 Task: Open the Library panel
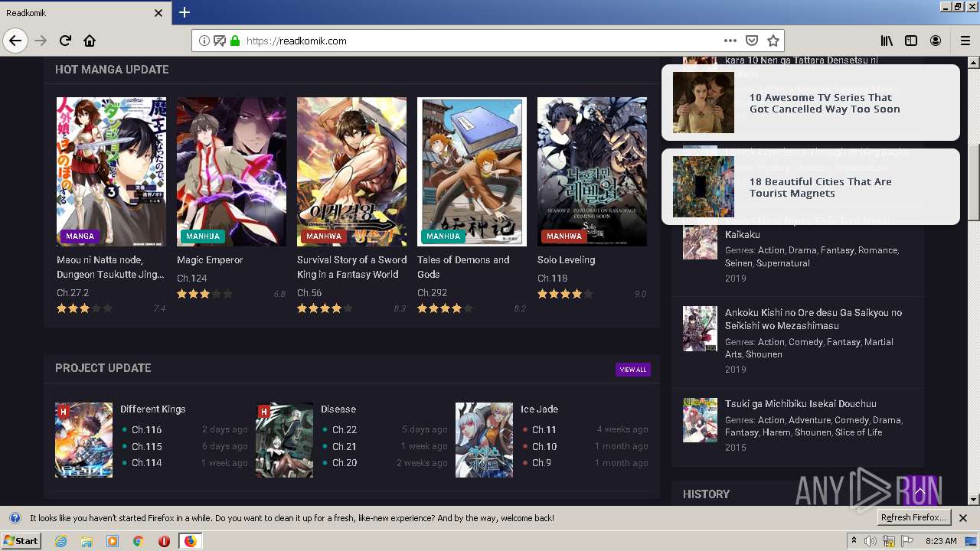pyautogui.click(x=887, y=41)
